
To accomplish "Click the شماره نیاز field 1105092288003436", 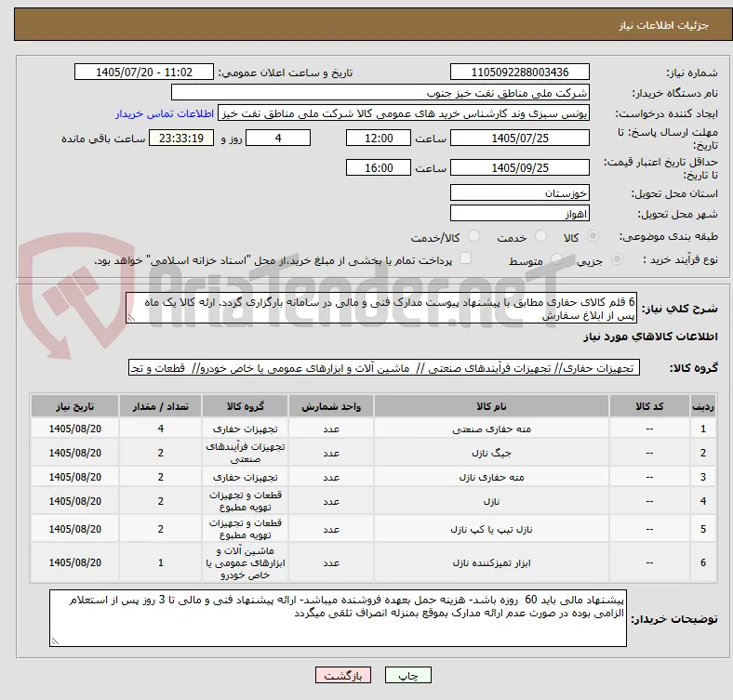I will click(519, 72).
